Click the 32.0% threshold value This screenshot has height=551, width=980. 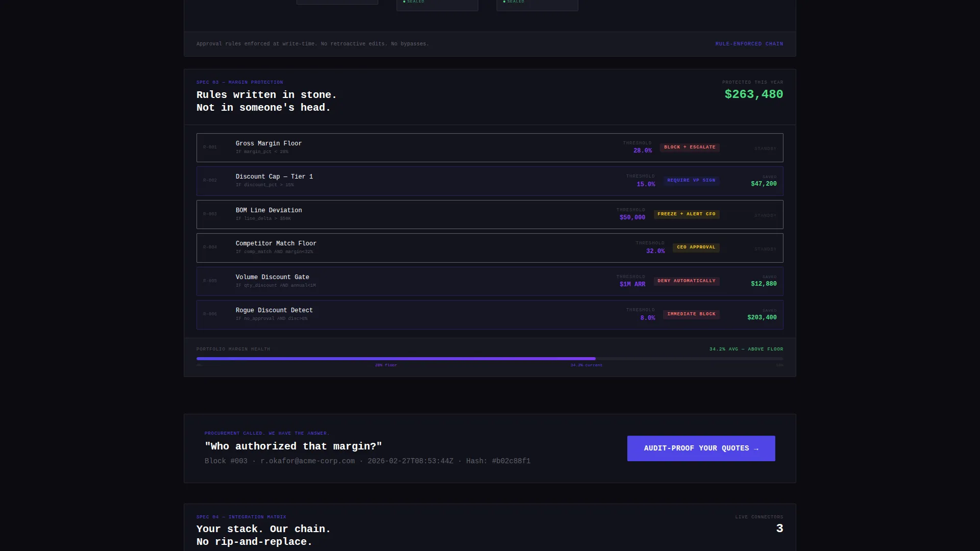click(x=655, y=252)
